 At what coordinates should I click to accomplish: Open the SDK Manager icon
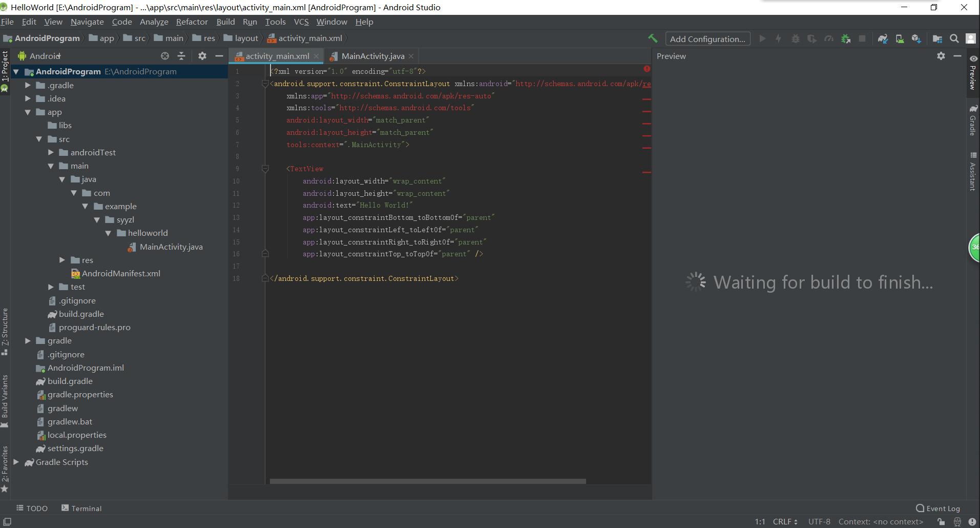click(x=916, y=38)
